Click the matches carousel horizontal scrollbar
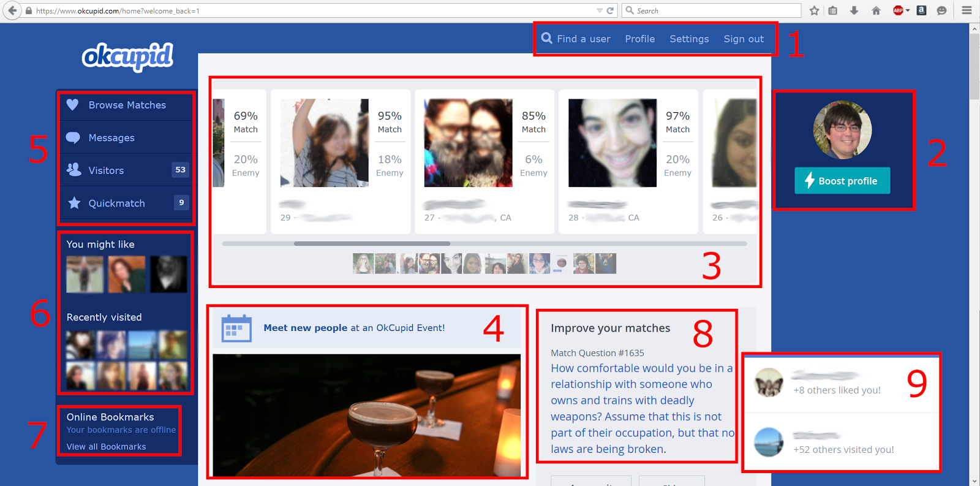Viewport: 980px width, 486px height. 372,243
